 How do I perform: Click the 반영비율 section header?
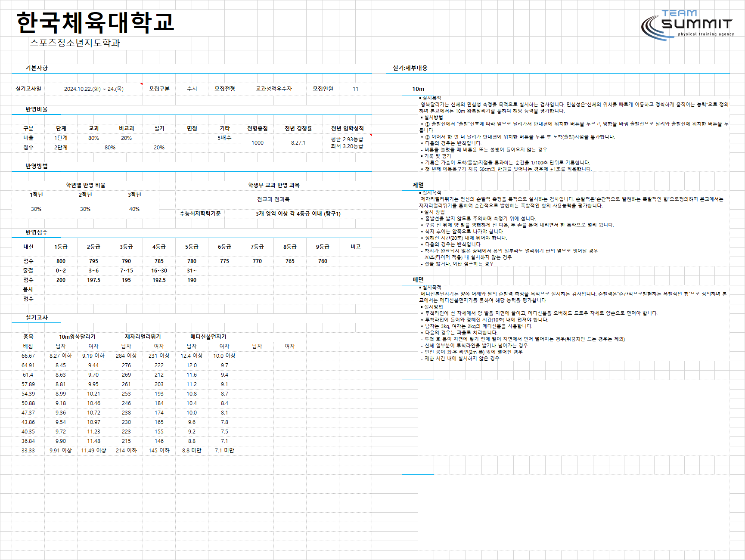tap(37, 109)
